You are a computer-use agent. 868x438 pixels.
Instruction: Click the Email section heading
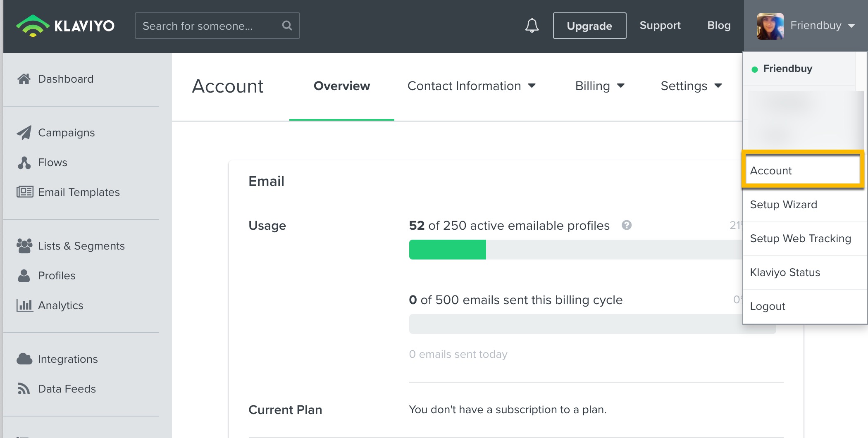[266, 181]
